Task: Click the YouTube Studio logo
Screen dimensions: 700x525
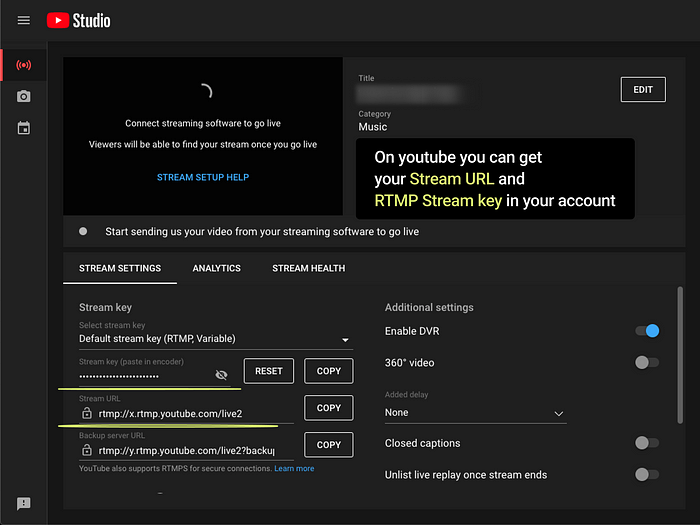Action: pos(79,21)
